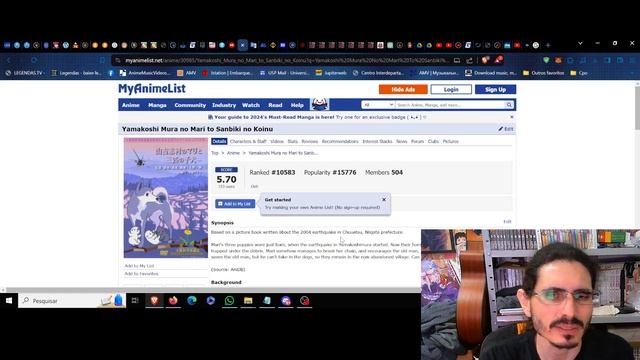Open Microsoft Edge from the taskbar
Screen dimensions: 640x360
[192, 301]
